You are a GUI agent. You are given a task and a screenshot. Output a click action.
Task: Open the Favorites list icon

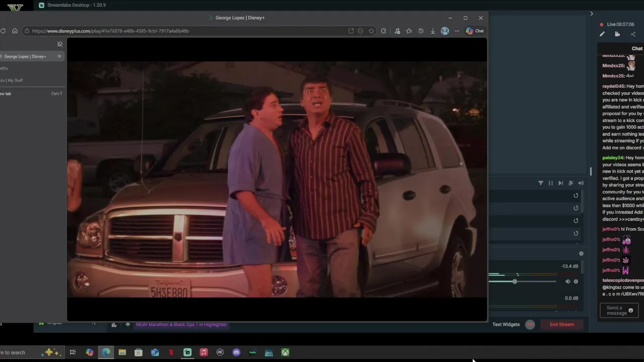(x=409, y=31)
